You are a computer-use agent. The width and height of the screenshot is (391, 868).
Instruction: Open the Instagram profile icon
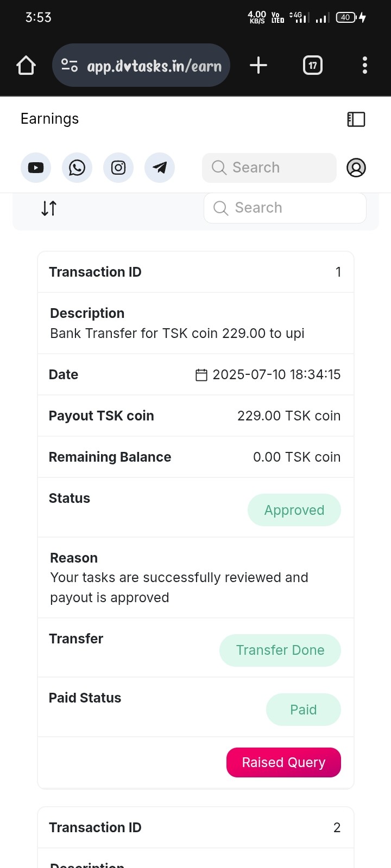pos(118,168)
